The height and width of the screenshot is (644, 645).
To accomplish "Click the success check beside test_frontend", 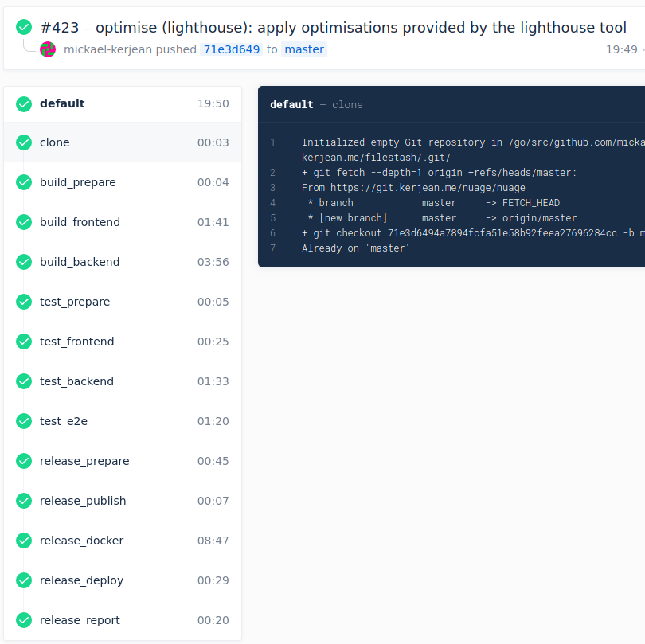I will click(23, 342).
